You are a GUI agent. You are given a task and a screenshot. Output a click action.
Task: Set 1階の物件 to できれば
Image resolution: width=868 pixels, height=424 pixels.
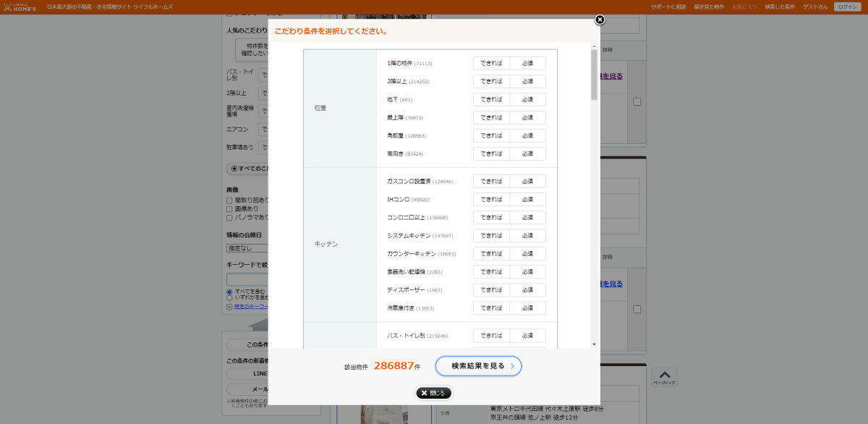click(492, 64)
